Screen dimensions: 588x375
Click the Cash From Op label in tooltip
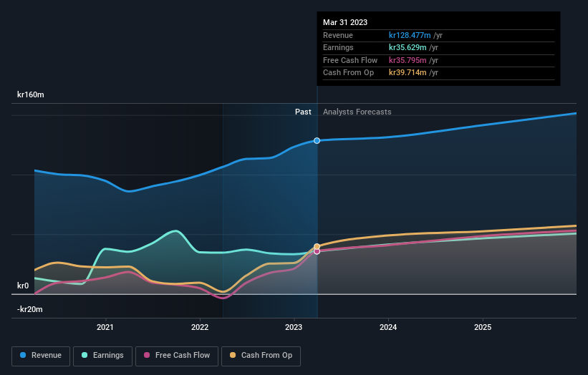click(348, 73)
